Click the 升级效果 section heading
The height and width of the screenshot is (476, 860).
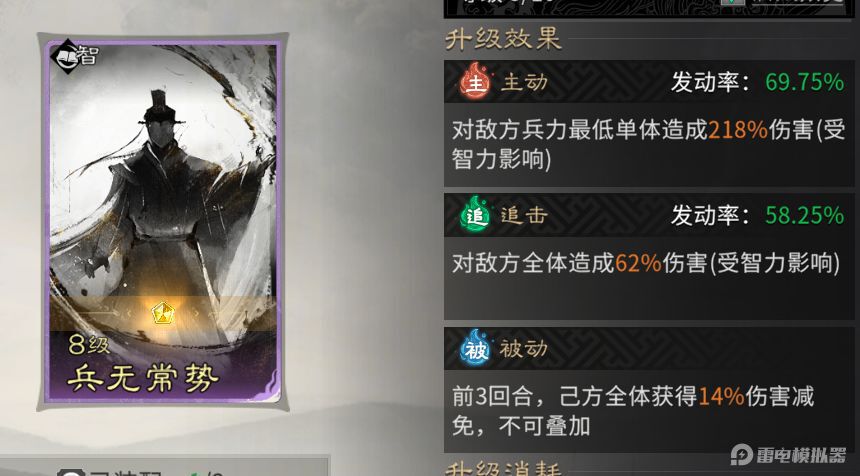coord(503,39)
